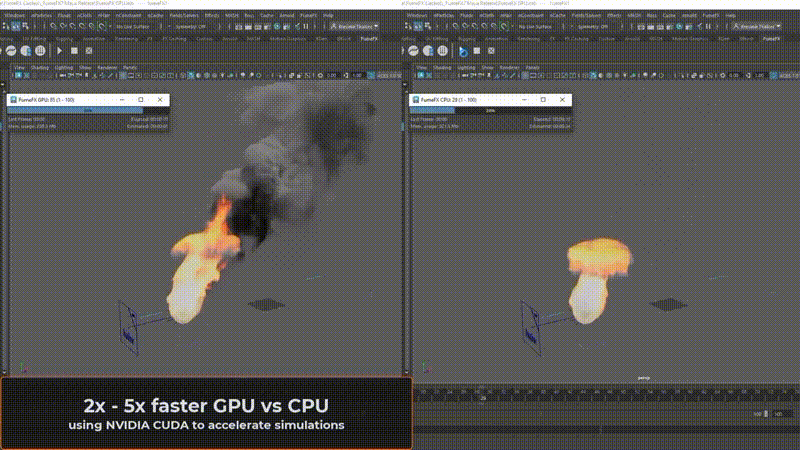Click the gamma gear icon in right viewport toolbar

pos(722,75)
